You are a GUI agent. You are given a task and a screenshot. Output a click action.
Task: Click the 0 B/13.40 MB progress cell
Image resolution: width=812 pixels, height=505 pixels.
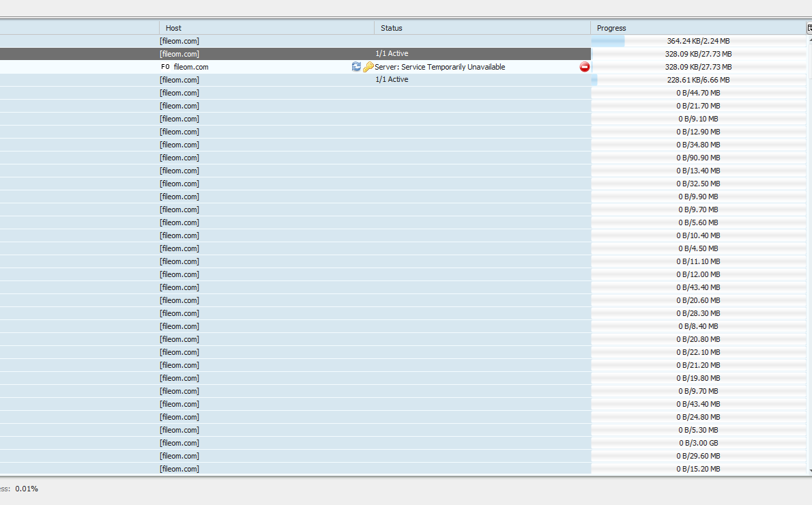(699, 171)
